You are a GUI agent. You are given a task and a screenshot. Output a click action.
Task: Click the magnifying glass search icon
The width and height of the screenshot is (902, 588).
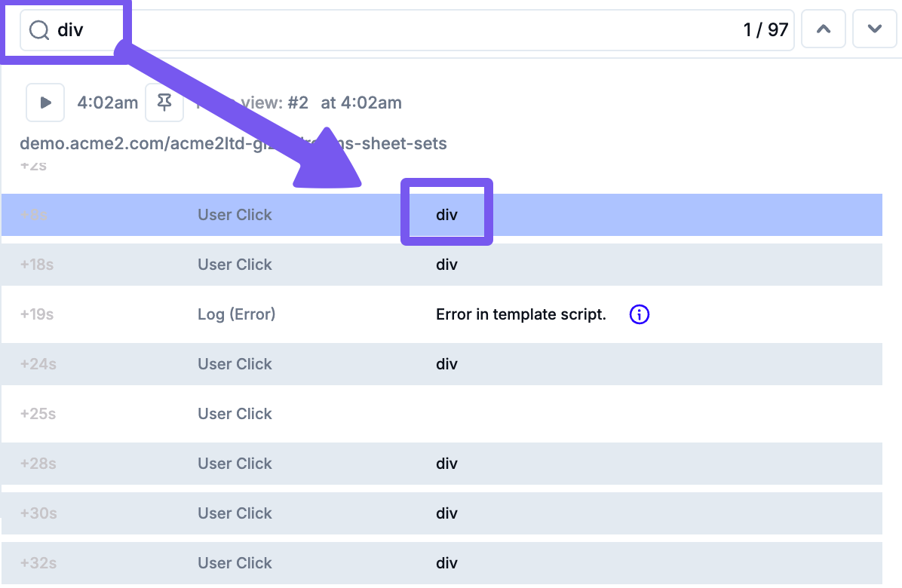pyautogui.click(x=38, y=30)
